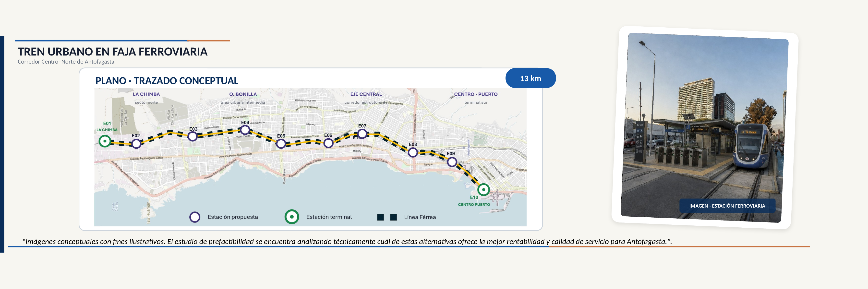
Task: Click the 13 km distance badge
Action: pyautogui.click(x=530, y=78)
